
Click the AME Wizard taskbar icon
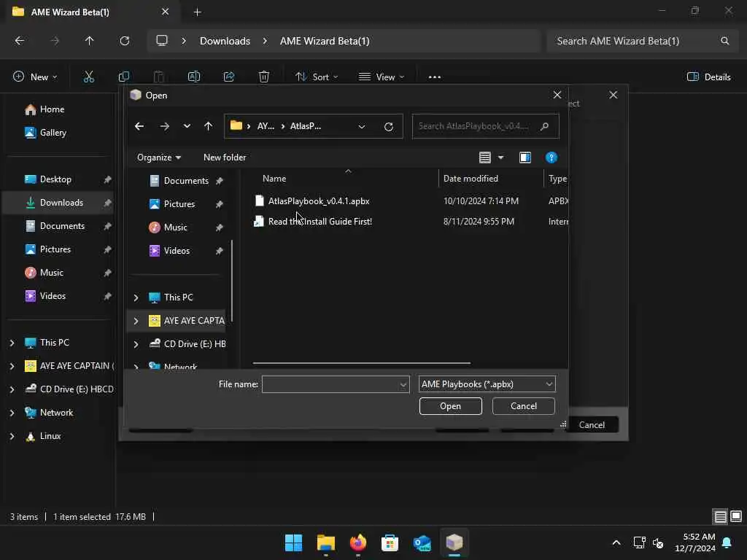454,542
